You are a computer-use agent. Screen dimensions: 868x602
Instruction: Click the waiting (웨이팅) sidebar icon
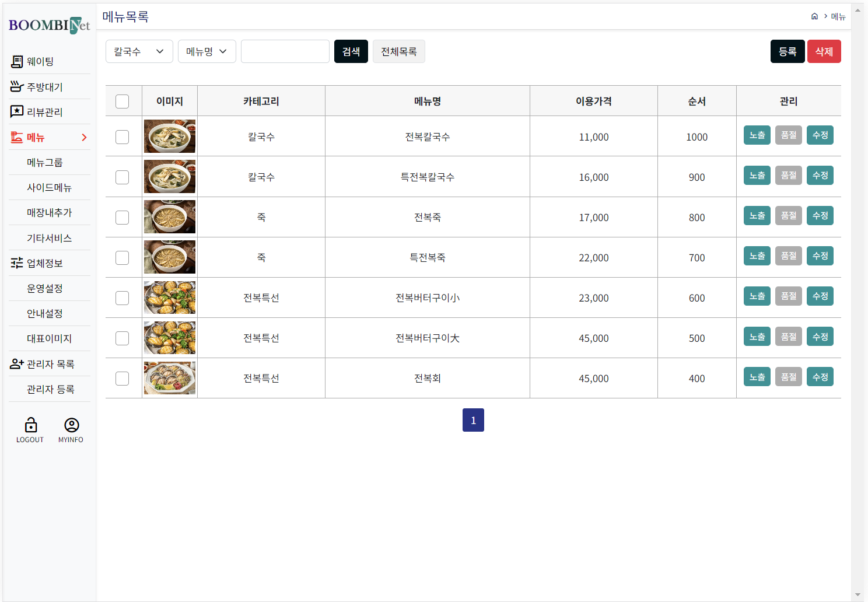click(x=17, y=61)
